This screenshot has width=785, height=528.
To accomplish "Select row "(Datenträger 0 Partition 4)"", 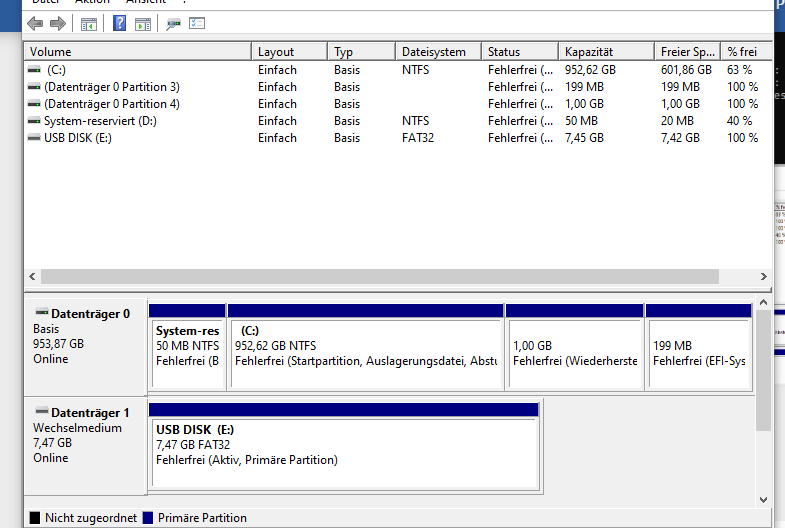I will pyautogui.click(x=398, y=104).
